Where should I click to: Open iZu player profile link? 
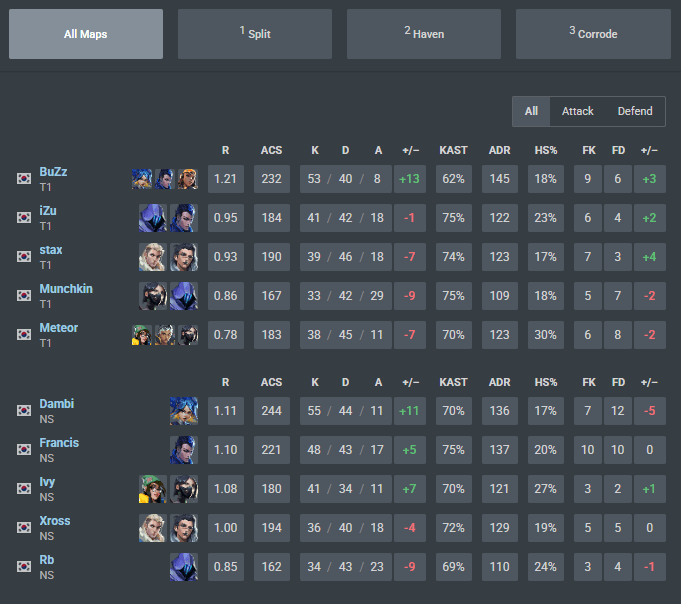point(48,211)
